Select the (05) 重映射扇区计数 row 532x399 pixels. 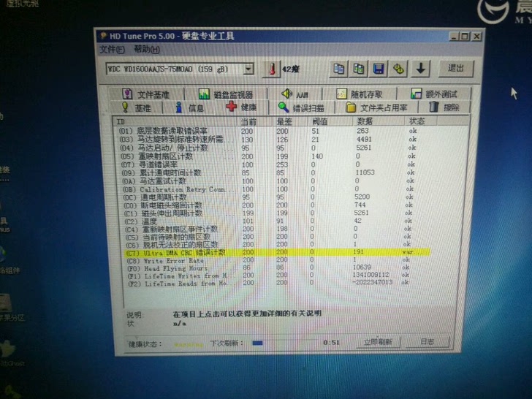pyautogui.click(x=269, y=156)
